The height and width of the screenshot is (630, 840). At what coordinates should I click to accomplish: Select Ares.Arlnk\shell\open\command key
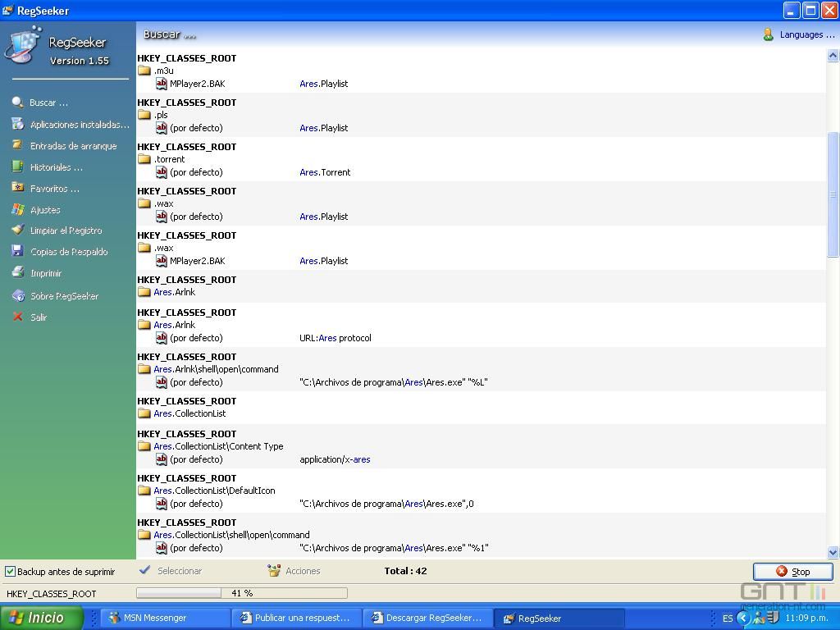[x=216, y=369]
